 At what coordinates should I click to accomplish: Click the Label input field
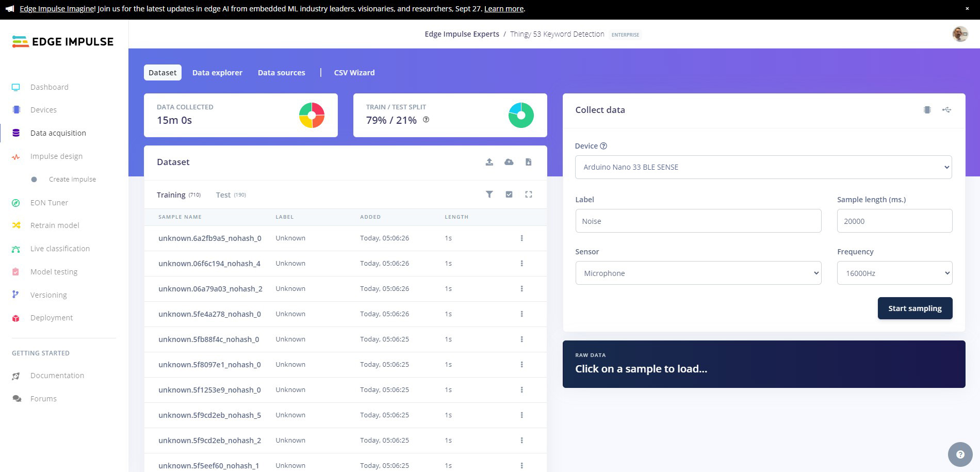click(698, 221)
